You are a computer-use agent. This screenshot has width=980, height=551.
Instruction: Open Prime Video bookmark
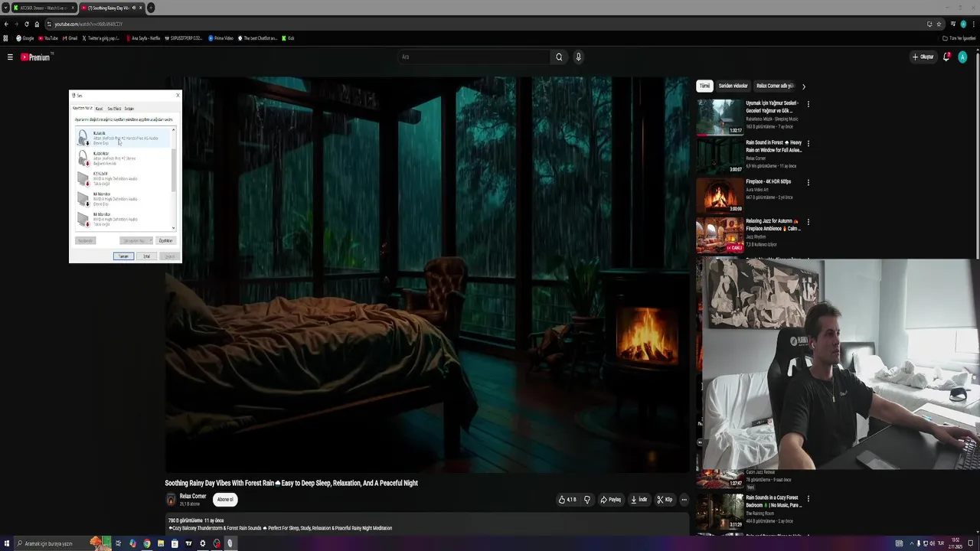221,38
